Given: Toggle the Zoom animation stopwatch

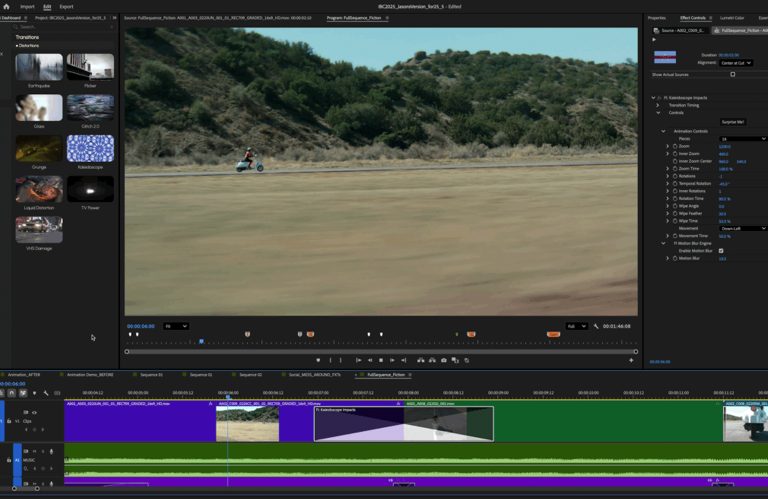Looking at the screenshot, I should tap(675, 146).
